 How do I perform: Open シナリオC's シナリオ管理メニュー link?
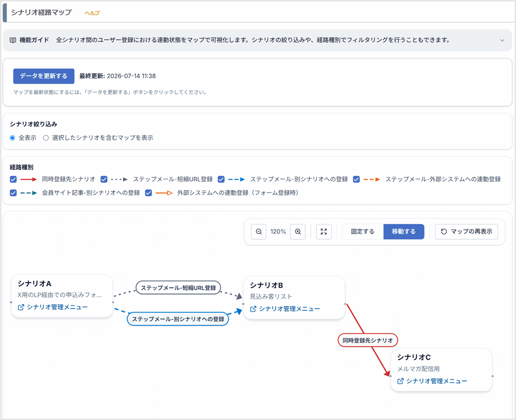(437, 381)
